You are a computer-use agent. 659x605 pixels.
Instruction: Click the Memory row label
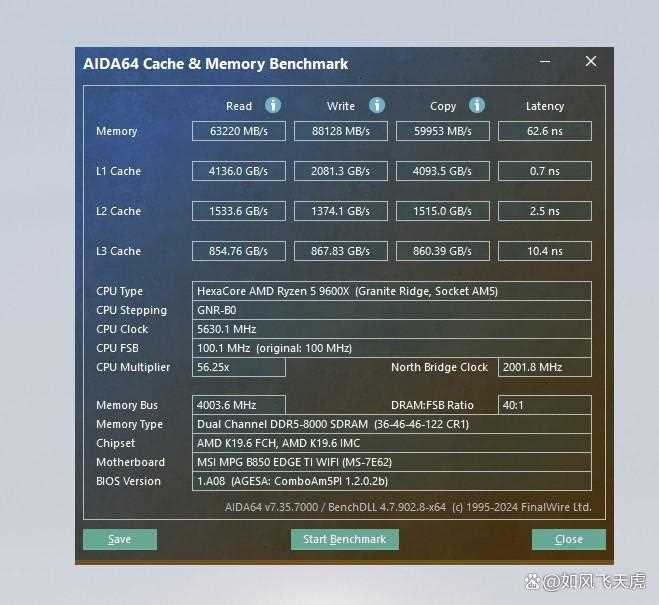pyautogui.click(x=116, y=131)
